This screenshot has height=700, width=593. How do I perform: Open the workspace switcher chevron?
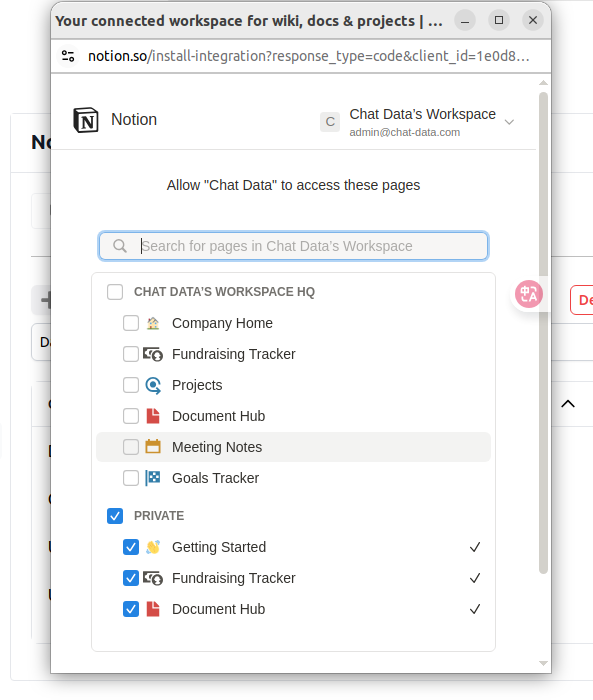pyautogui.click(x=509, y=122)
